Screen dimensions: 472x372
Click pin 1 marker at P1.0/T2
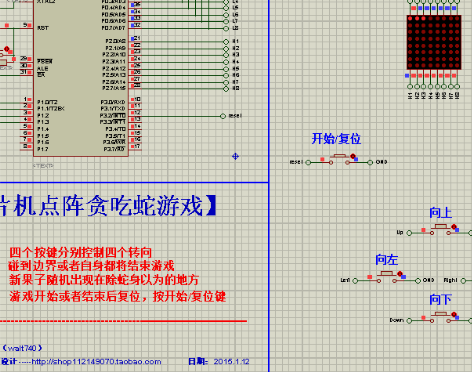[30, 99]
